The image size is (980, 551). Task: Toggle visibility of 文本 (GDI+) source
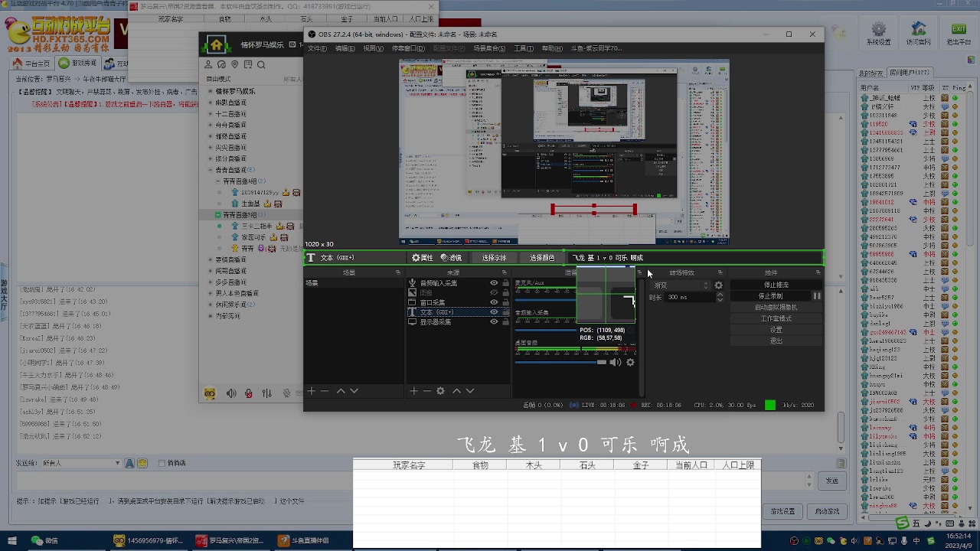click(494, 312)
